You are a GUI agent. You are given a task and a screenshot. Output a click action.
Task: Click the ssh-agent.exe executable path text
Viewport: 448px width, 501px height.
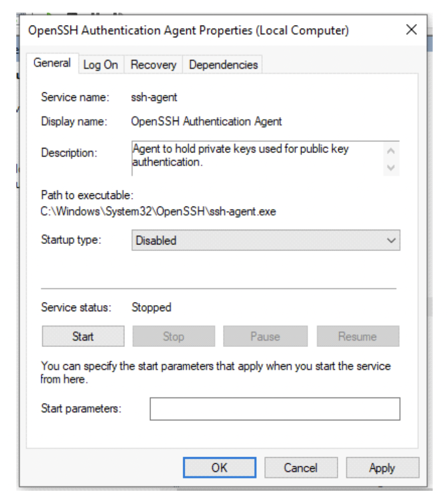[158, 212]
